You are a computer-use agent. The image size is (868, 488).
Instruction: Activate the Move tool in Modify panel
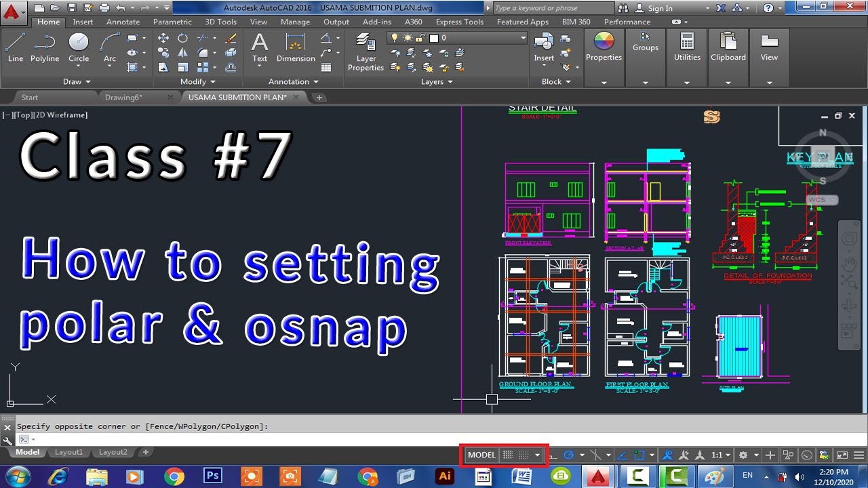[x=163, y=38]
